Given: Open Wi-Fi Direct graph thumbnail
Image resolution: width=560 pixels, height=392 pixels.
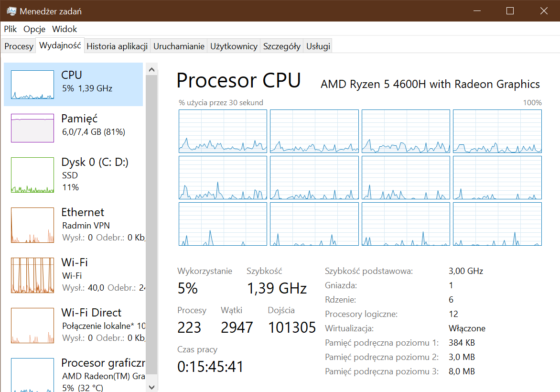Looking at the screenshot, I should click(x=32, y=326).
